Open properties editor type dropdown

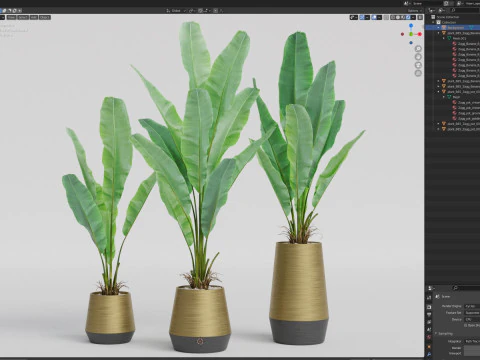click(x=431, y=288)
